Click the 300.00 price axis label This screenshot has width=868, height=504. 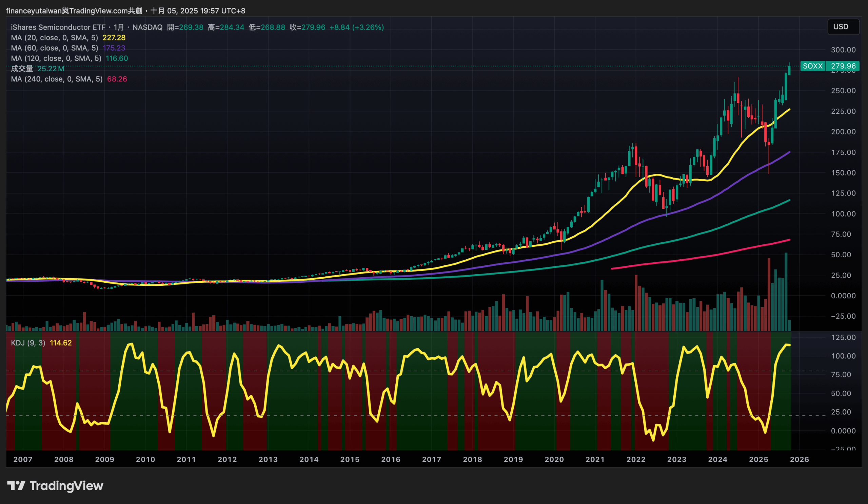click(843, 50)
